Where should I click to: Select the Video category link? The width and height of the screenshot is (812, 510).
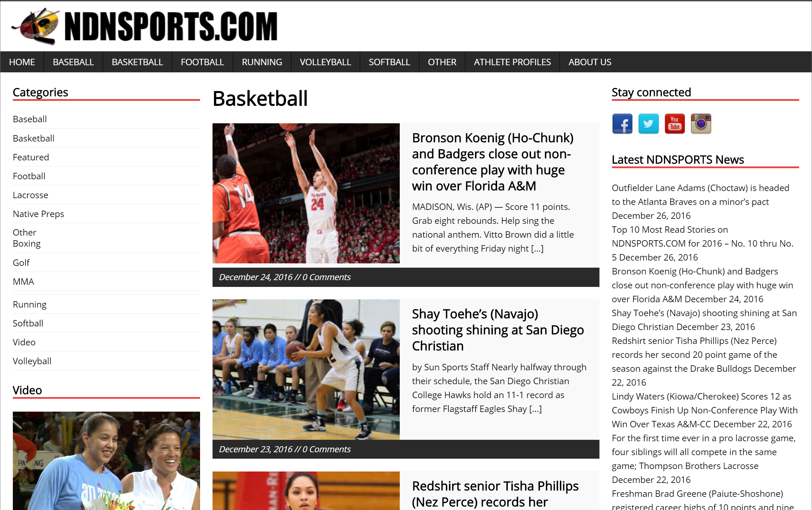(x=24, y=342)
